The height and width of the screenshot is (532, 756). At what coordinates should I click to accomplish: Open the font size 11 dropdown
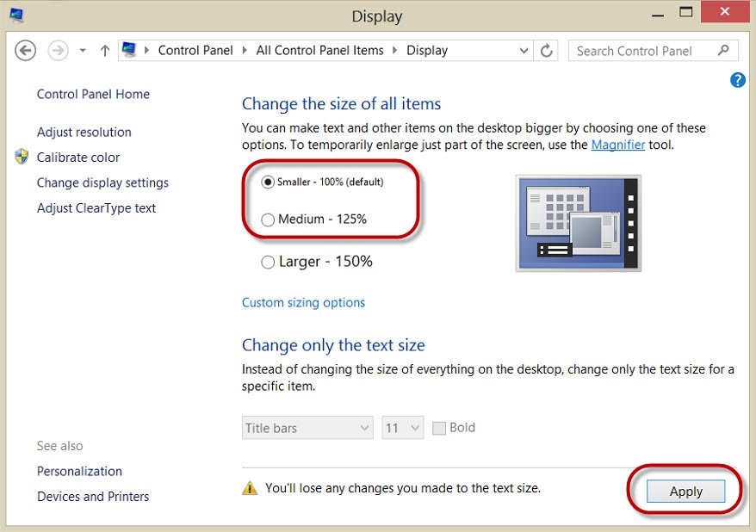(x=403, y=428)
